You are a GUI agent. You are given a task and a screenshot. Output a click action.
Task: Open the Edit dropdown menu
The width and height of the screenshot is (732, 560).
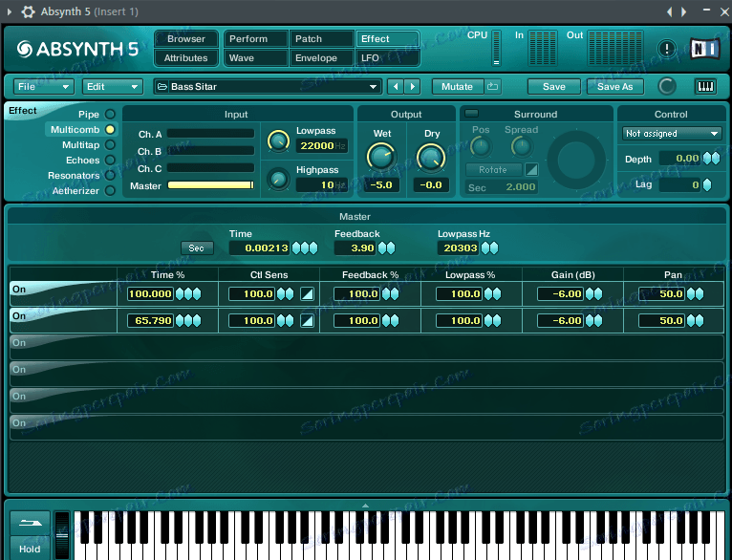pyautogui.click(x=112, y=87)
